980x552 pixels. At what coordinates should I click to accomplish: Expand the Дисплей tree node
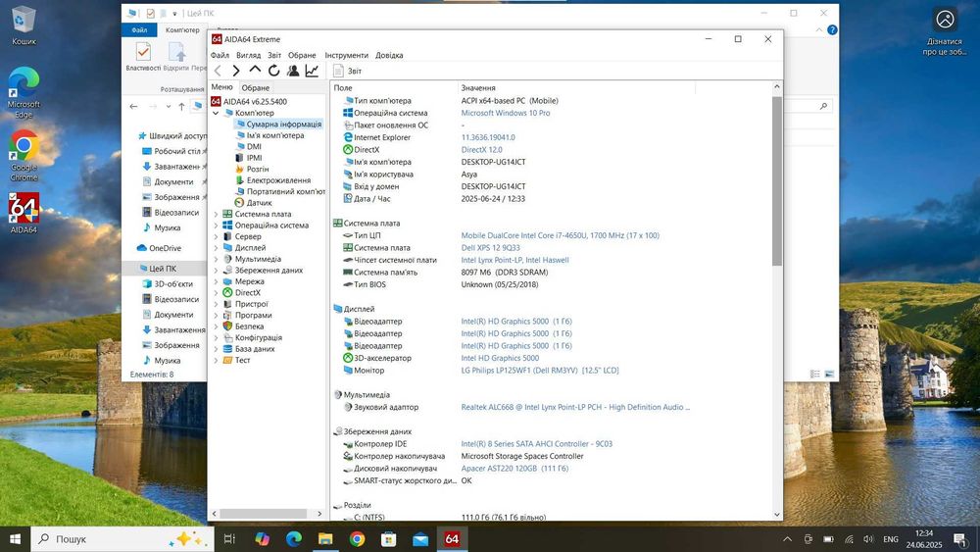(x=216, y=247)
